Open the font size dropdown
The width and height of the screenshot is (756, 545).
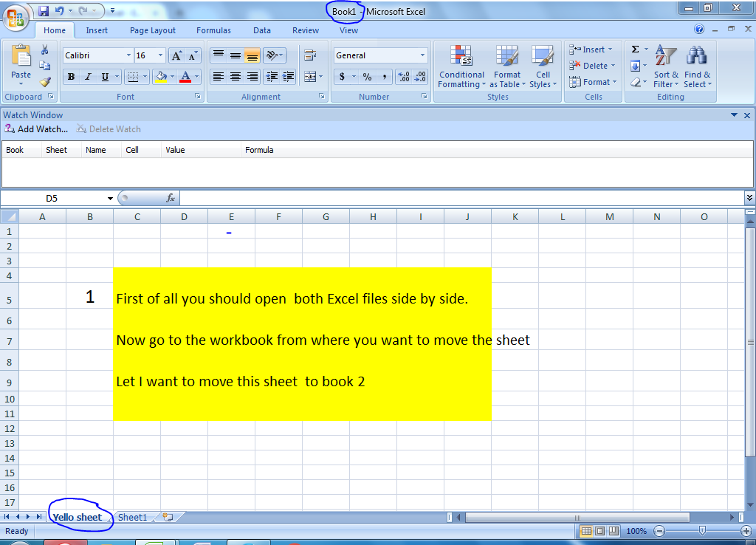coord(159,55)
